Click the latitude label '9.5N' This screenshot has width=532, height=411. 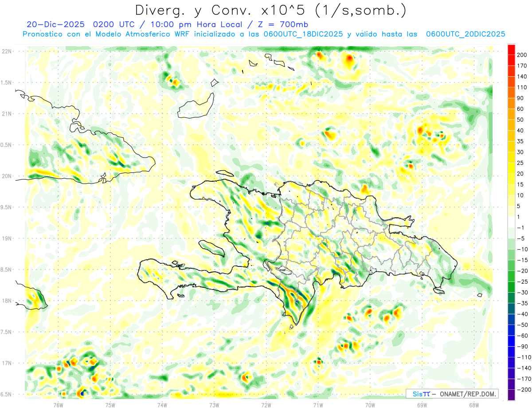pos(7,207)
